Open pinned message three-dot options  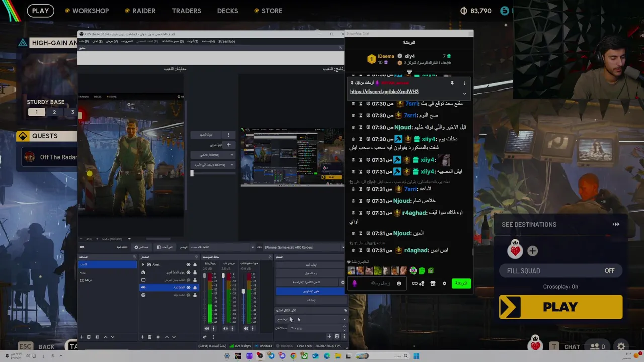point(464,83)
